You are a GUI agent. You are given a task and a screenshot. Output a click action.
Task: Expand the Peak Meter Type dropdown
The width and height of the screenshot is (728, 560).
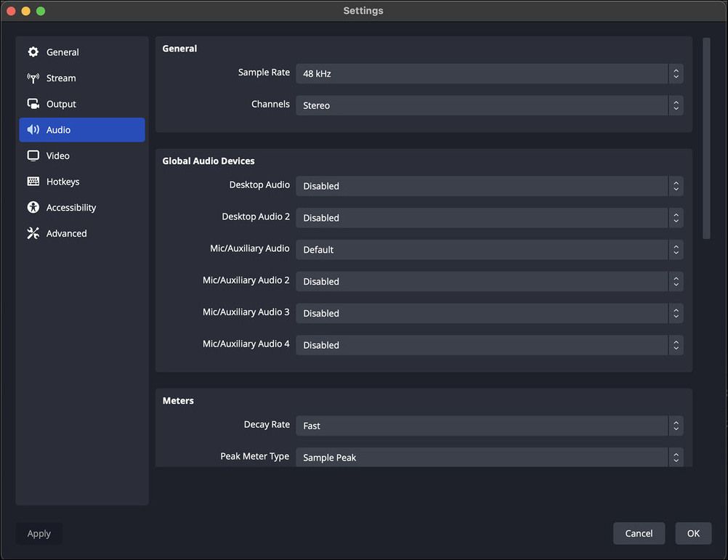click(489, 457)
